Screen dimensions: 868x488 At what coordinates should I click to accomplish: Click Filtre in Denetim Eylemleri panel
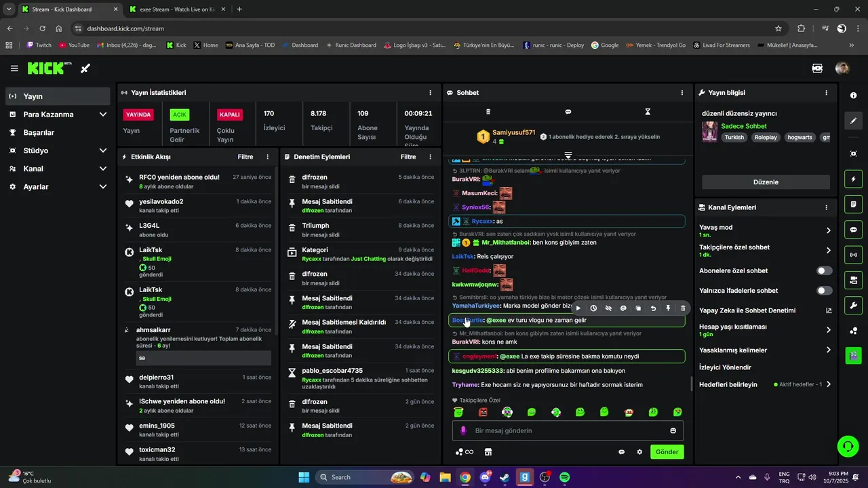(x=408, y=157)
